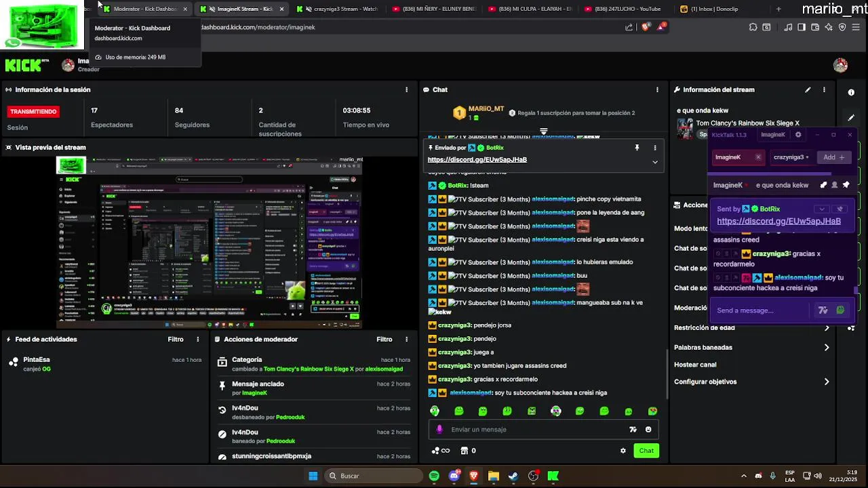Open session info three-dot menu
868x488 pixels.
tap(407, 89)
